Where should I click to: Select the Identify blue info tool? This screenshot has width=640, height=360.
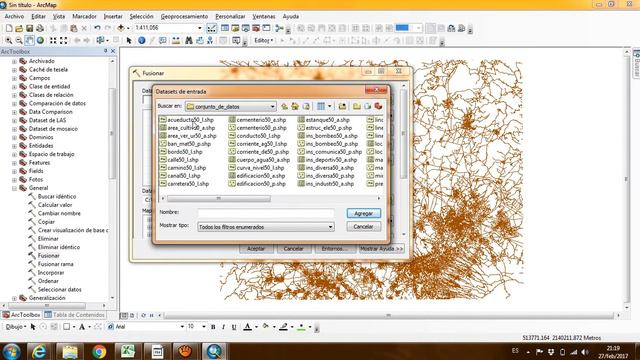point(142,40)
